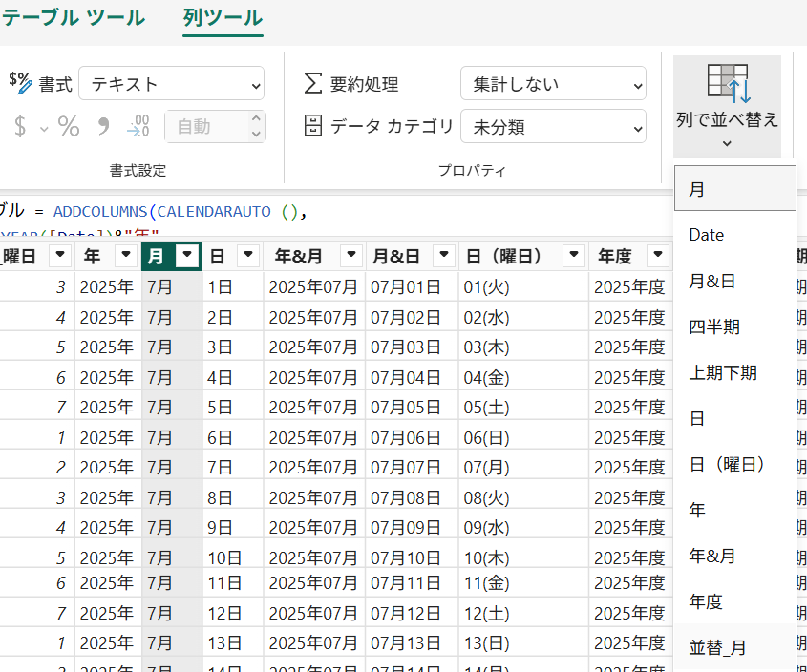Open the 列ツール ribbon tab
The width and height of the screenshot is (807, 672).
[x=223, y=18]
